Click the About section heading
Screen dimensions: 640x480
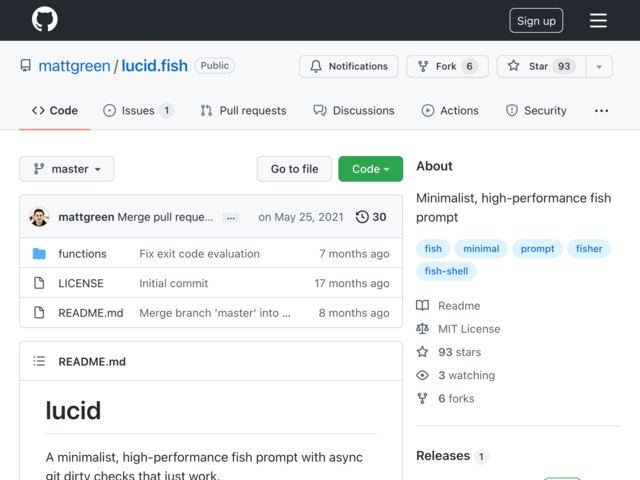click(434, 166)
